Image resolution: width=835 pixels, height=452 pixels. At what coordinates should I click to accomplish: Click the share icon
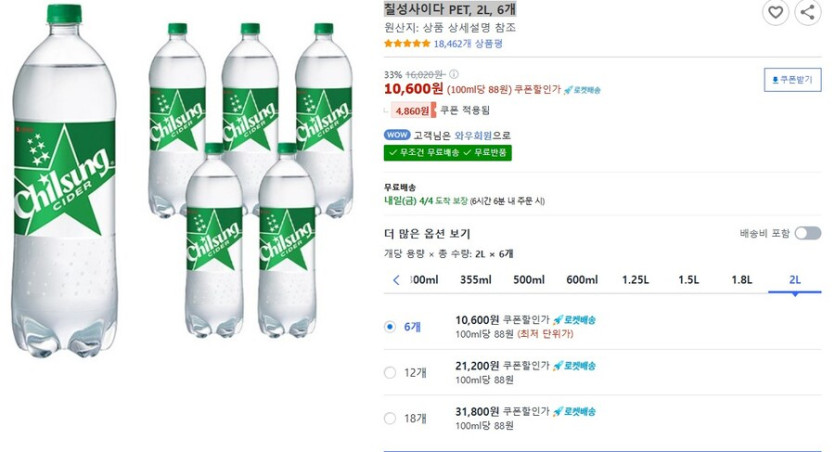tap(807, 13)
